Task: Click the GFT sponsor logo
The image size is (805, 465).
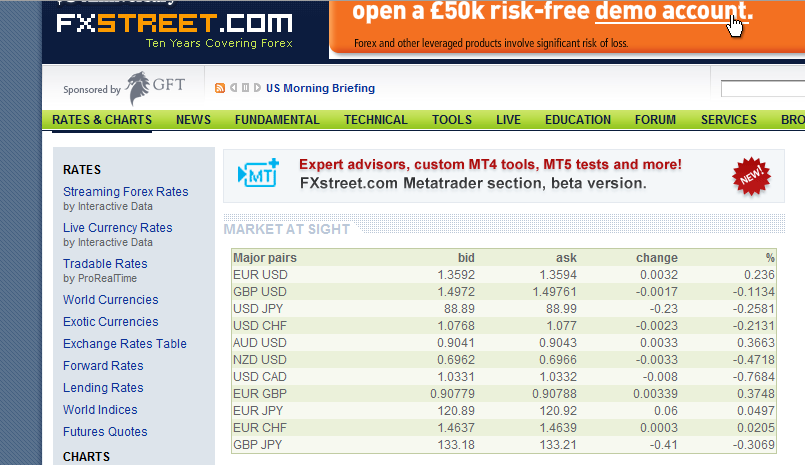Action: coord(156,88)
